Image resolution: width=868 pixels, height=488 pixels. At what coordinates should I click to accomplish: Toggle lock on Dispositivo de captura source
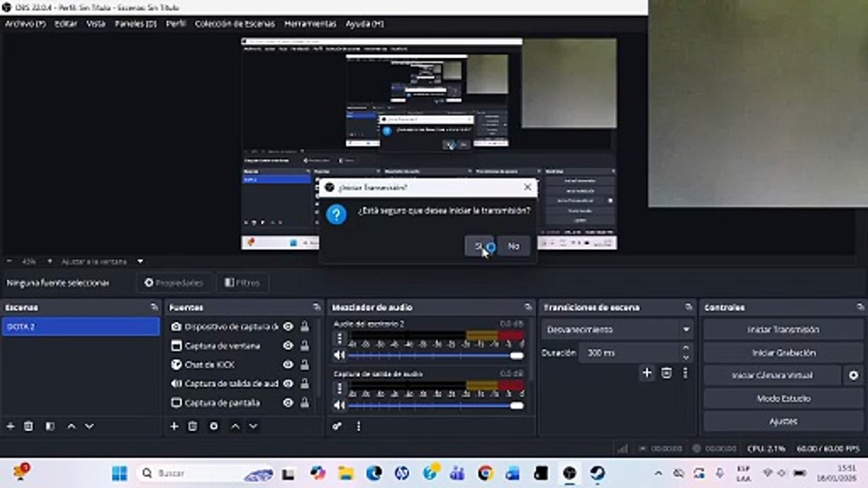pos(304,327)
